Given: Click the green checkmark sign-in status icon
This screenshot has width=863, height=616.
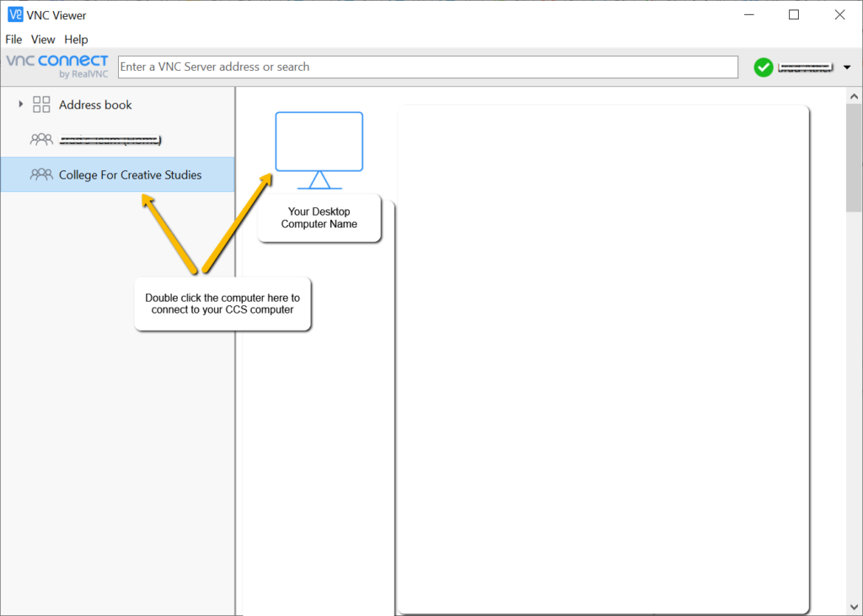Looking at the screenshot, I should tap(764, 67).
